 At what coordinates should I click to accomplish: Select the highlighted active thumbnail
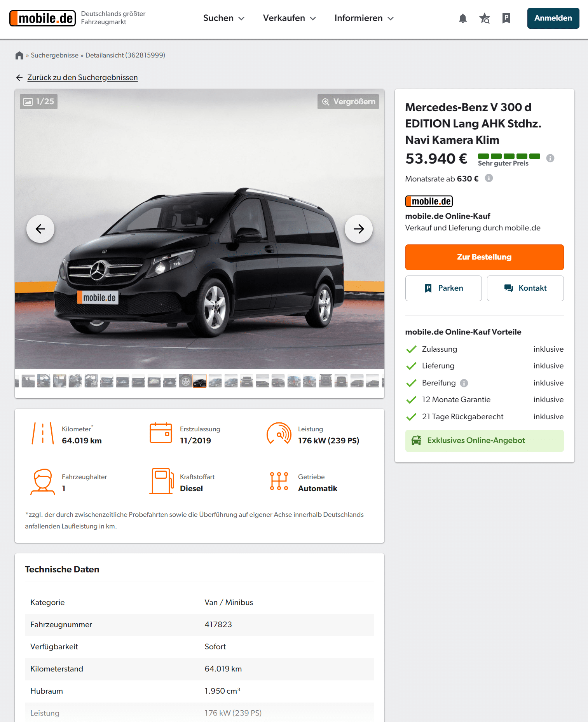pos(199,380)
